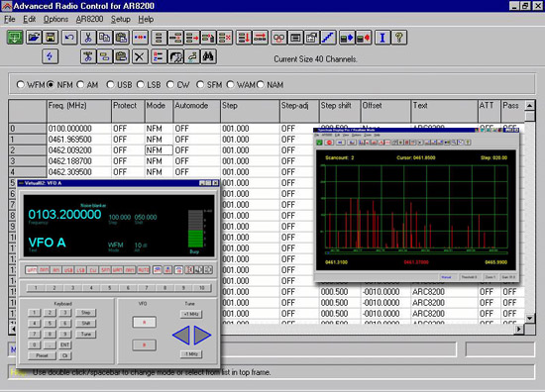Select the NFM mode radio button
This screenshot has height=392, width=545.
(51, 85)
